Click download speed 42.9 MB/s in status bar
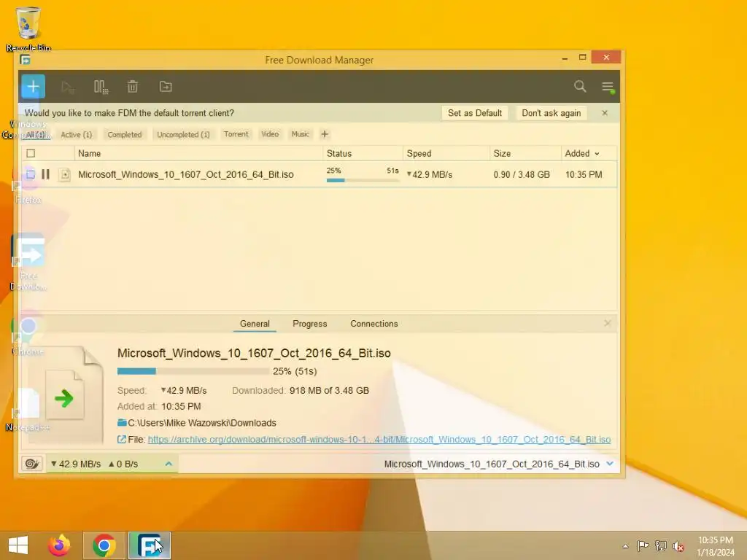The width and height of the screenshot is (747, 560). 76,464
